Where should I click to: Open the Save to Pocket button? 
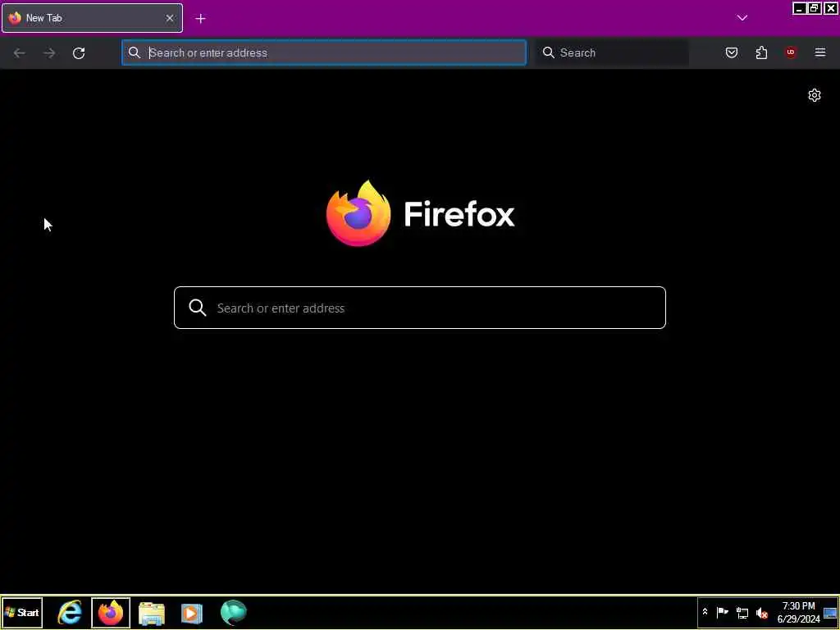[732, 52]
